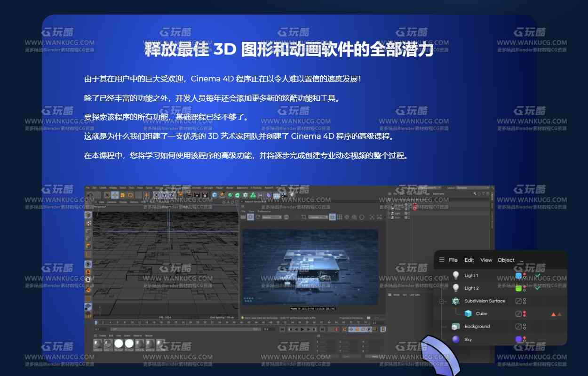Screen dimensions: 588x376
Task: Open the File menu in Object Manager
Action: 453,260
